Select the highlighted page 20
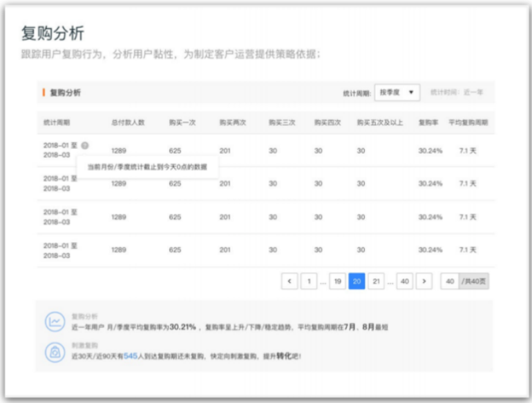The height and width of the screenshot is (403, 532). pos(357,281)
